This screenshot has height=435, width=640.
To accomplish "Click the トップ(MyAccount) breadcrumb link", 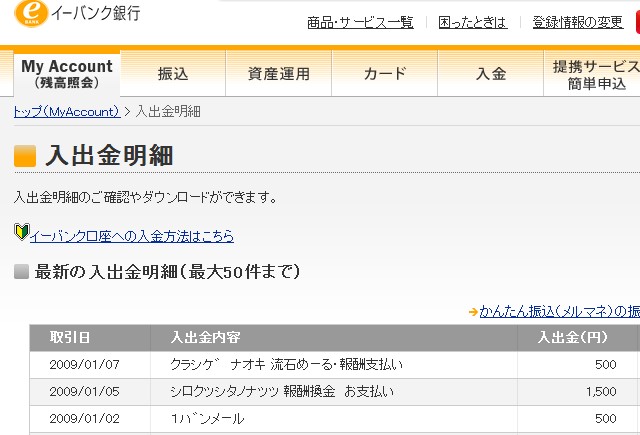I will [67, 111].
